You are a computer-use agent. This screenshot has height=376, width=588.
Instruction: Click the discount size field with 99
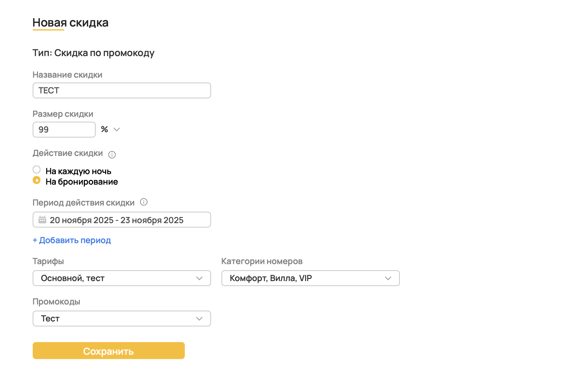tap(64, 130)
